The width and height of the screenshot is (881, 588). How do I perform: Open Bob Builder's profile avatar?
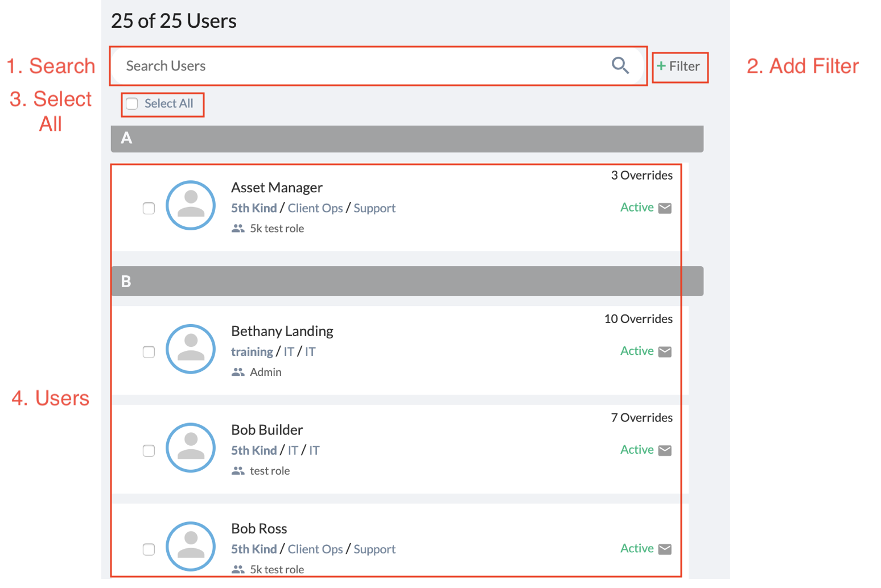point(191,448)
